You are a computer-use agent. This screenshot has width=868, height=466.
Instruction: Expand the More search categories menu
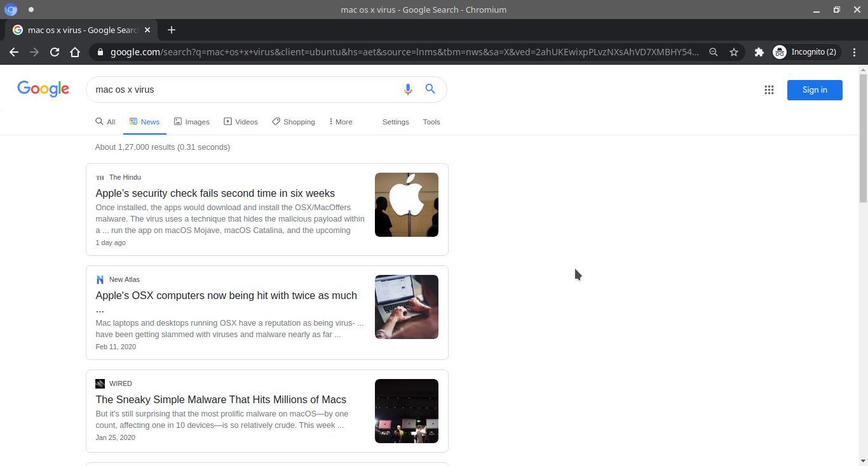[341, 122]
